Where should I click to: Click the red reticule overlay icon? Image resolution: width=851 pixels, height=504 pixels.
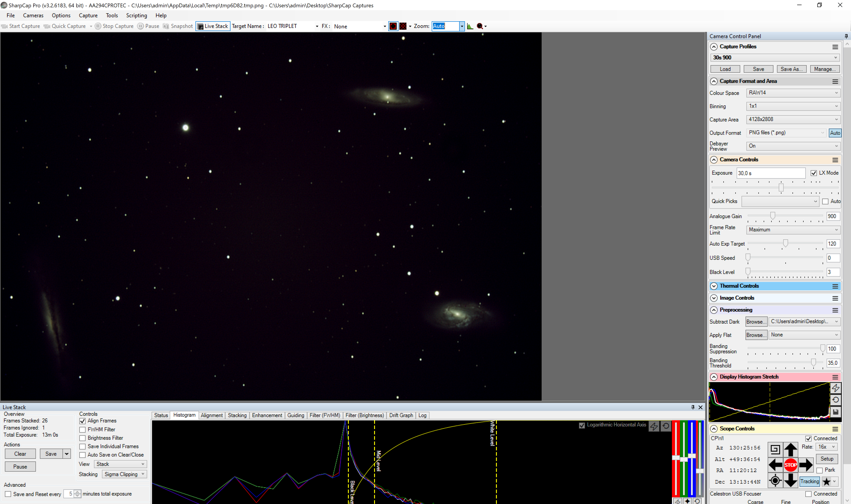[393, 26]
